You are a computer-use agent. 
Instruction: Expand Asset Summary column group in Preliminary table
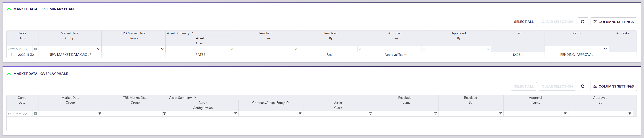193,33
